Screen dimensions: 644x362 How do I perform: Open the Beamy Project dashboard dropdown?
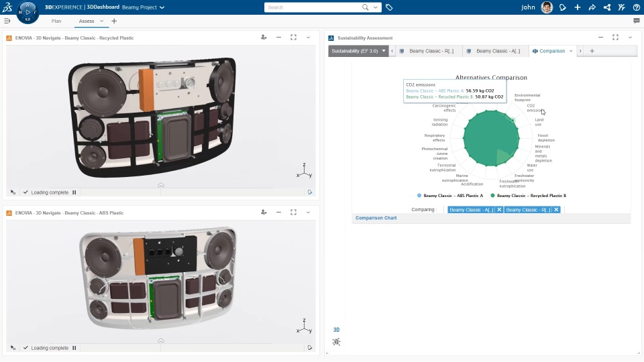(x=162, y=7)
